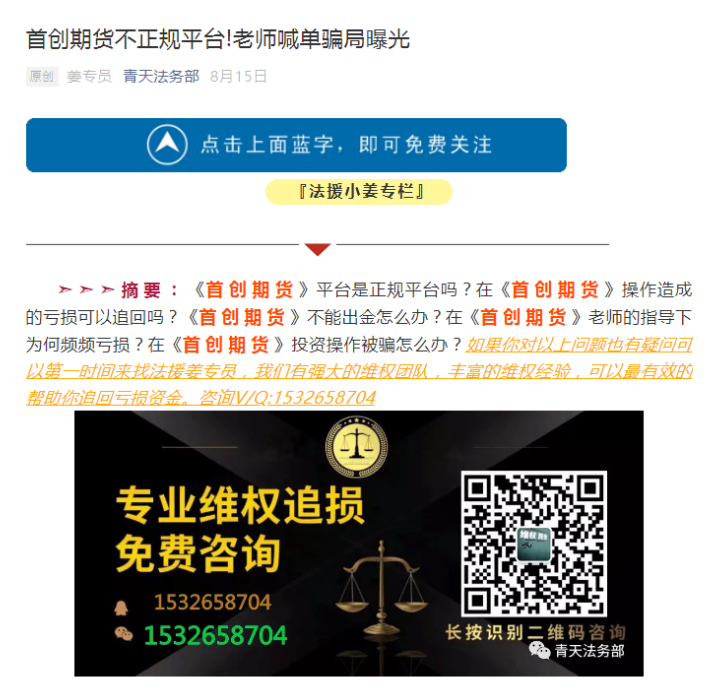
Task: Click the 青天法务部 account name link
Action: point(161,77)
